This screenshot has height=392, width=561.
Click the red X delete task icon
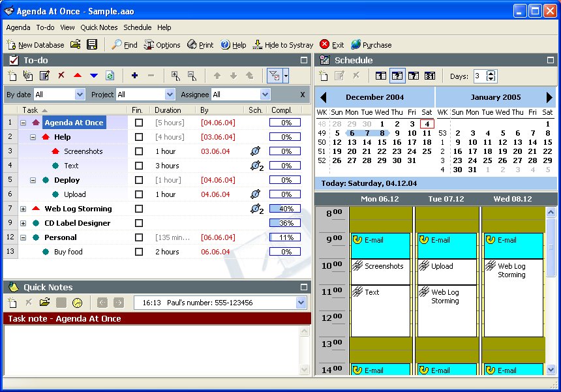tap(61, 76)
